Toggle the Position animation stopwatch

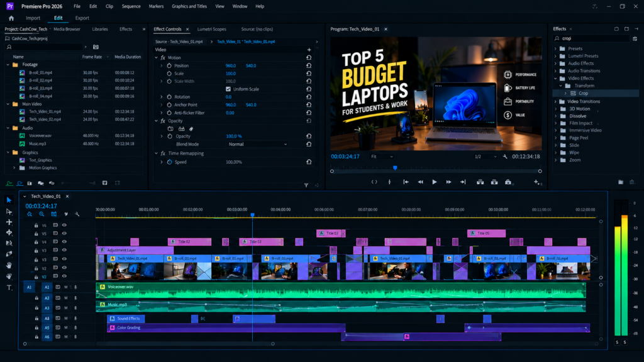point(169,65)
